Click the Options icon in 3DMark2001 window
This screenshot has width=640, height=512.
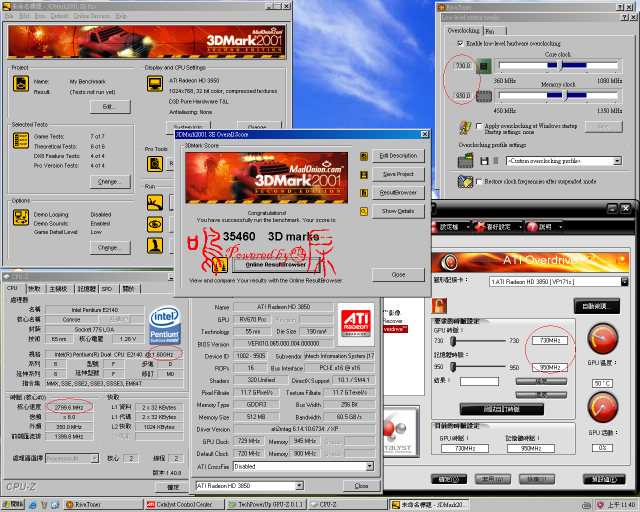click(x=20, y=217)
